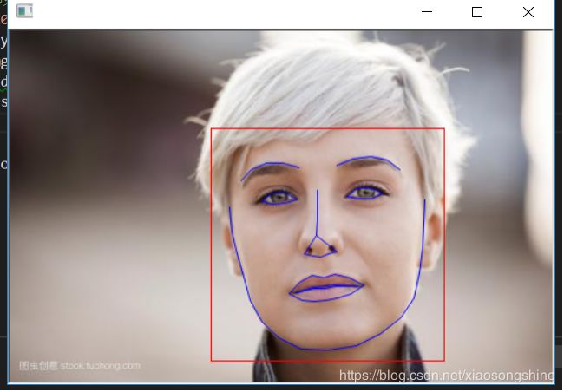Maximize the image display window

point(477,12)
